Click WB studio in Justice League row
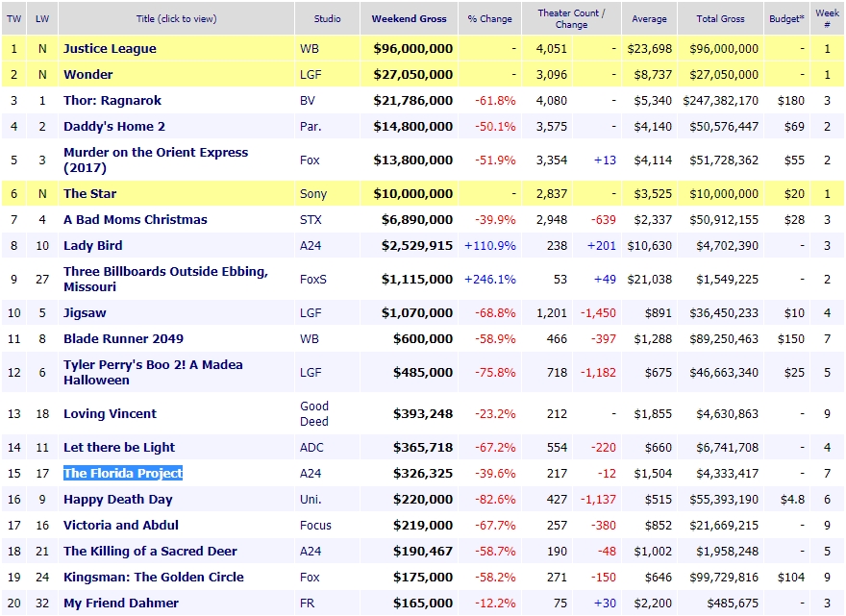Screen dimensions: 846x616 [x=310, y=49]
